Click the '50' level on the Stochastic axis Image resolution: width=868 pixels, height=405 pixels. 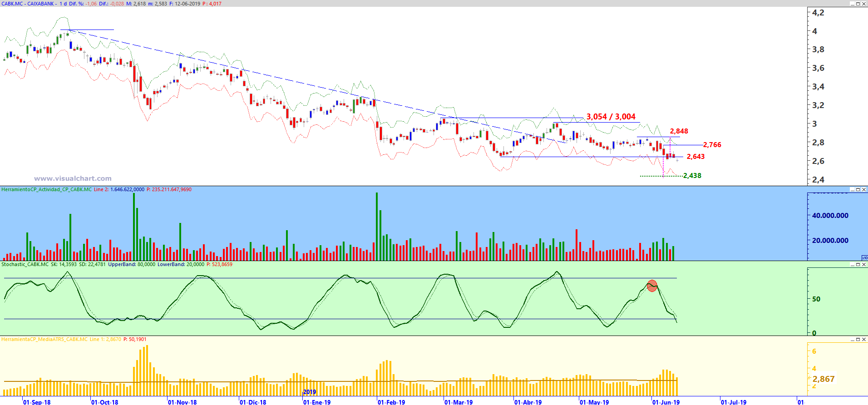(x=816, y=299)
